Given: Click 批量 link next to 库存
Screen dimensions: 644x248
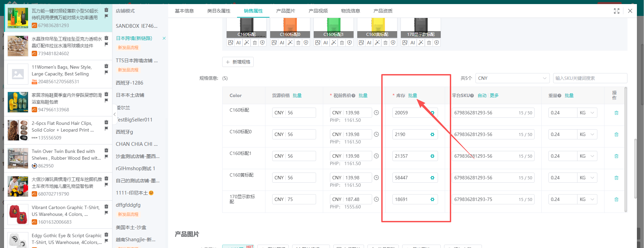Looking at the screenshot, I should tap(412, 95).
